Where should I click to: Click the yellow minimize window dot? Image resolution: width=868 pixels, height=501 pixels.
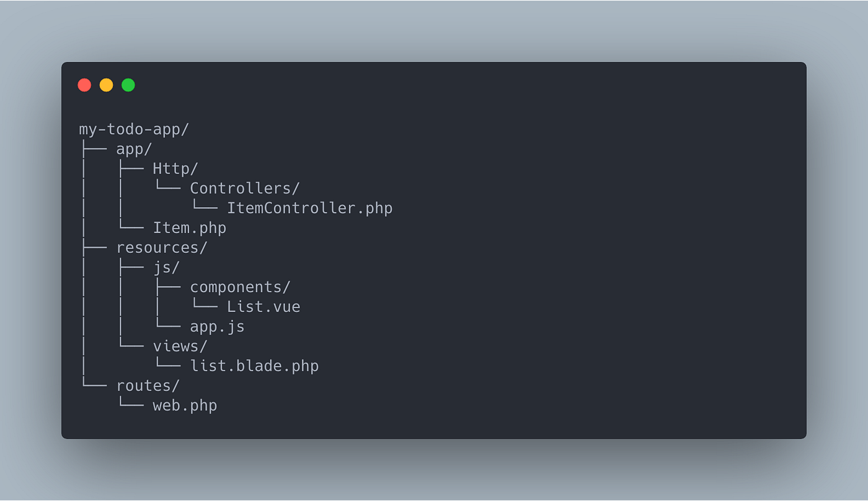[x=107, y=85]
